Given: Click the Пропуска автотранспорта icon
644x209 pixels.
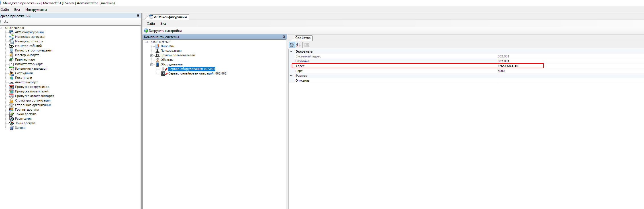Looking at the screenshot, I should pyautogui.click(x=11, y=96).
